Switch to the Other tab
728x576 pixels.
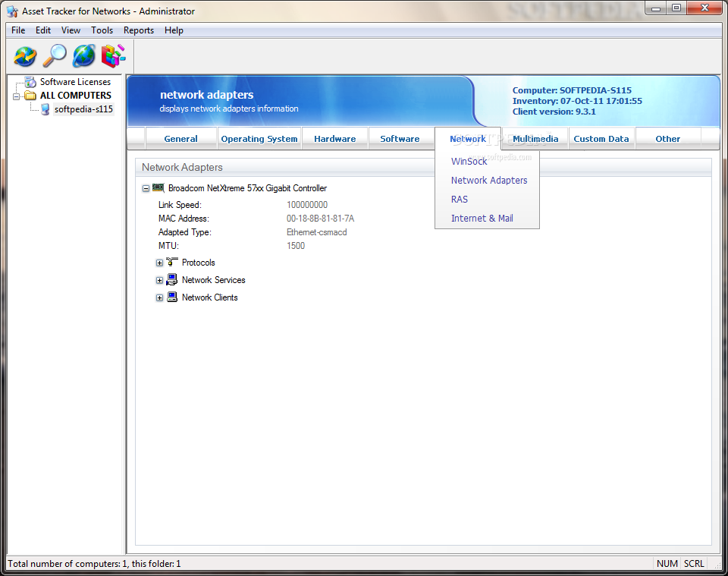pyautogui.click(x=667, y=139)
